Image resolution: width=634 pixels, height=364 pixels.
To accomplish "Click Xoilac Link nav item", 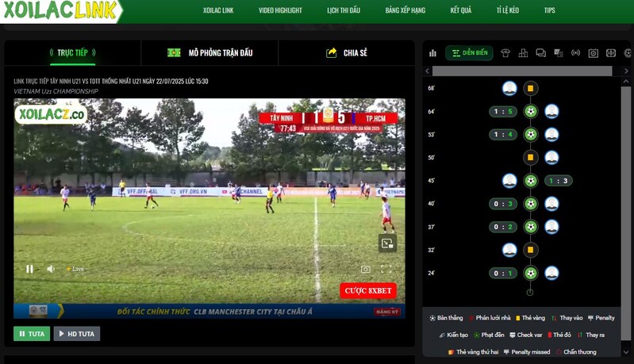I will (x=218, y=10).
